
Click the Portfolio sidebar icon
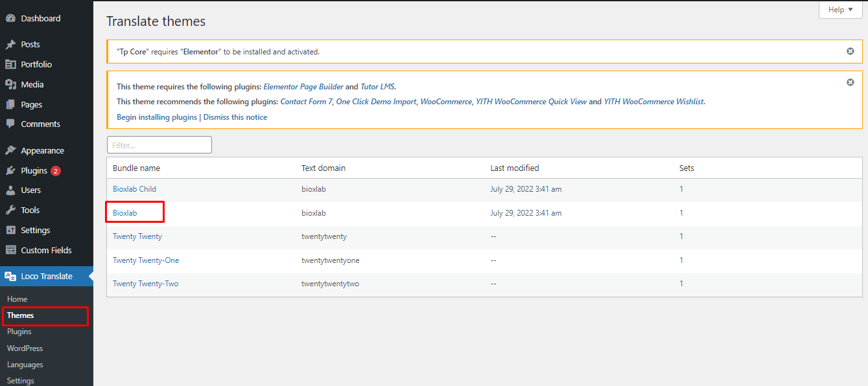click(x=10, y=64)
